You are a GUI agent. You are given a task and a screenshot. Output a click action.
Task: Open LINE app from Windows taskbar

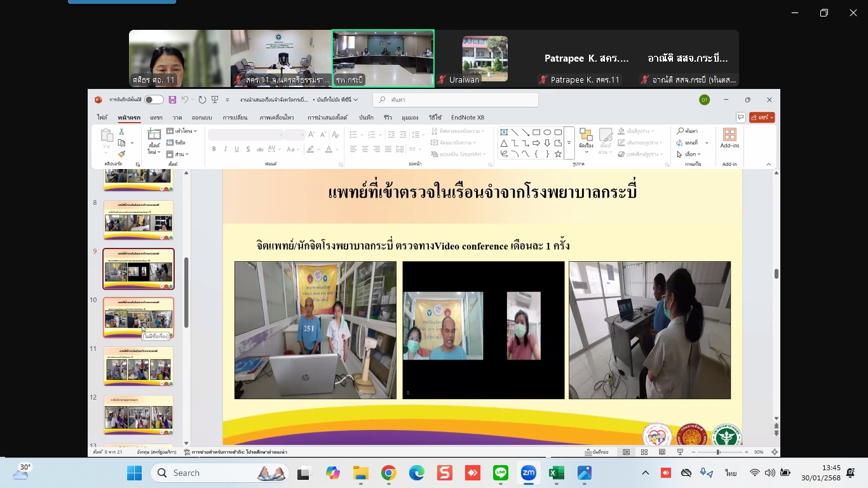point(501,473)
